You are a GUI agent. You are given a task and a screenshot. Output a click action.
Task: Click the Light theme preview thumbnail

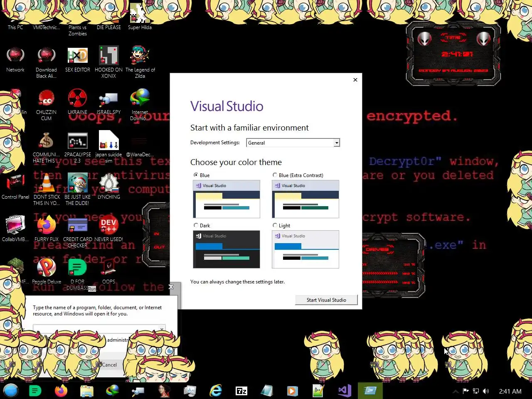(x=305, y=249)
